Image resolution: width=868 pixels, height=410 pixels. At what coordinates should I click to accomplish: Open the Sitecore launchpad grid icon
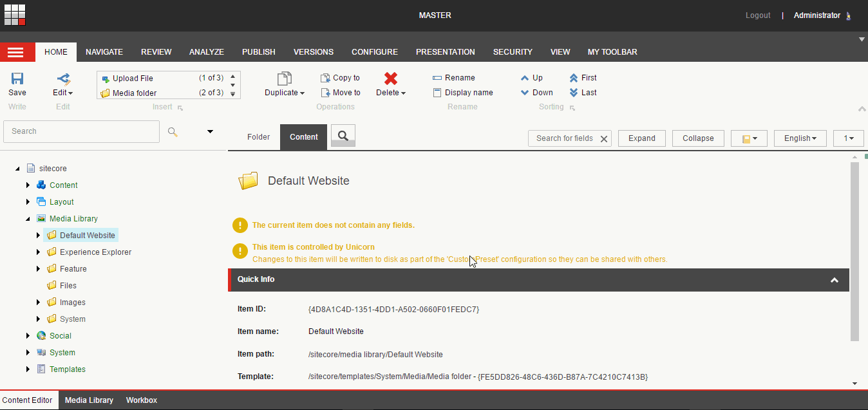pyautogui.click(x=15, y=14)
